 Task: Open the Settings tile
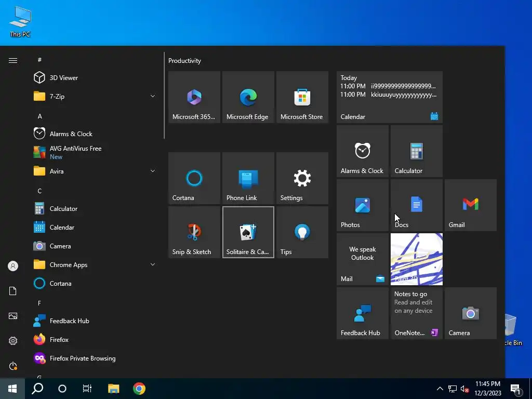[302, 178]
